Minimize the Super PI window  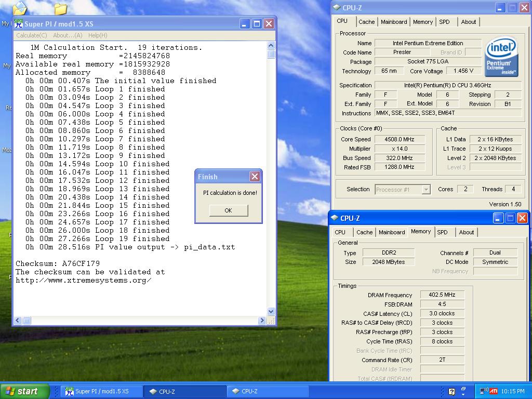(245, 24)
